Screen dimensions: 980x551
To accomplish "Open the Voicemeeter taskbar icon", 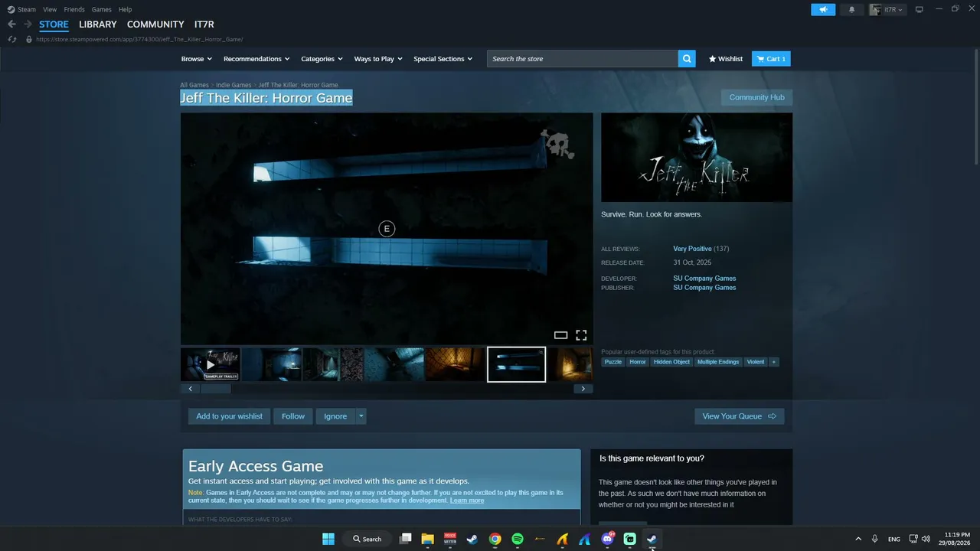I will click(450, 539).
